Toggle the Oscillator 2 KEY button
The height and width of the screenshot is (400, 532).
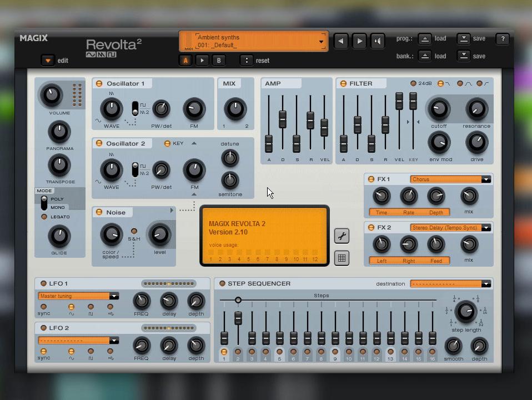[167, 143]
